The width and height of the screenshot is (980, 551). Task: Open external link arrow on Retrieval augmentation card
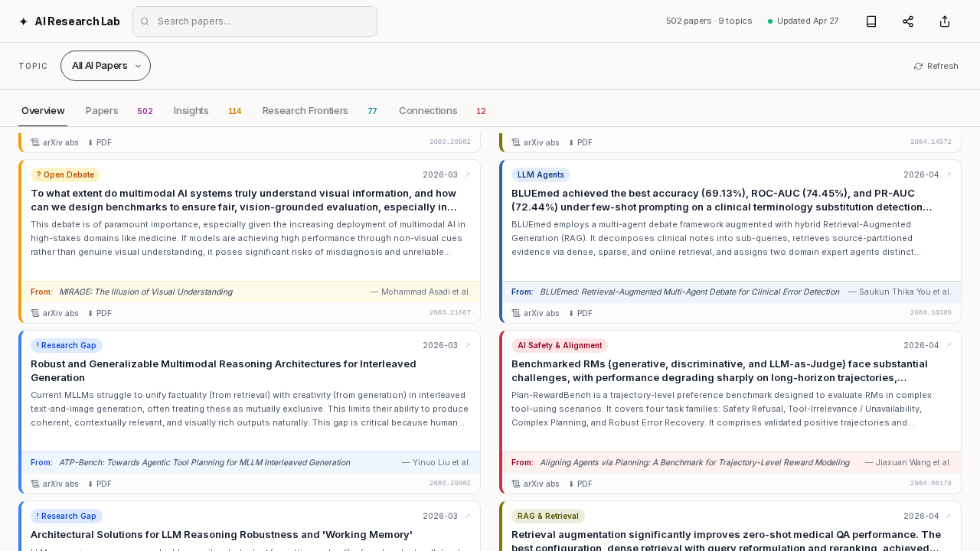[x=949, y=516]
